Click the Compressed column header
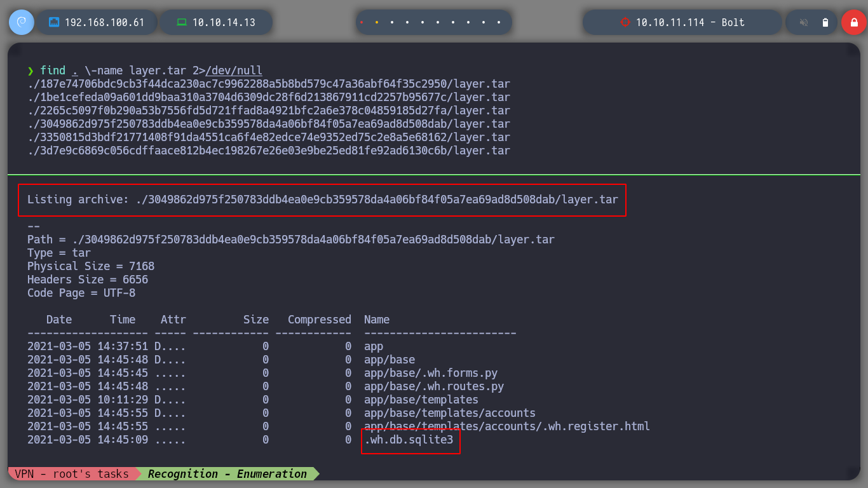 click(x=320, y=320)
